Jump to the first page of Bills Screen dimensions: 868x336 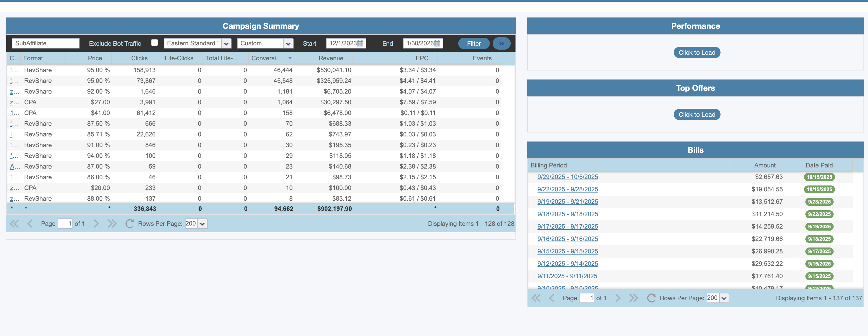click(536, 298)
